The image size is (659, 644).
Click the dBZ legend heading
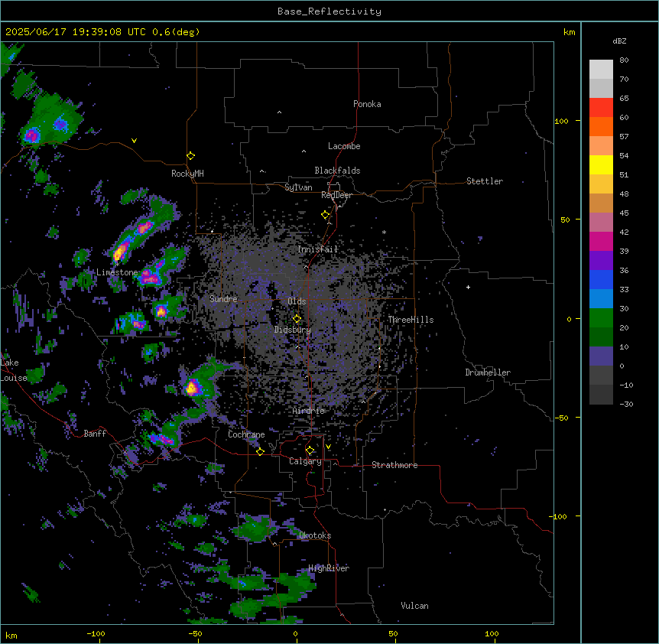(619, 41)
